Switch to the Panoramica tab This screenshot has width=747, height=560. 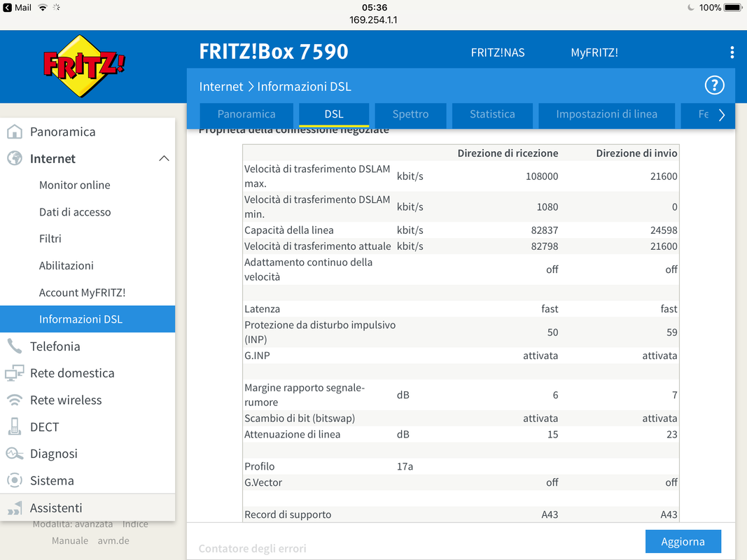tap(246, 115)
